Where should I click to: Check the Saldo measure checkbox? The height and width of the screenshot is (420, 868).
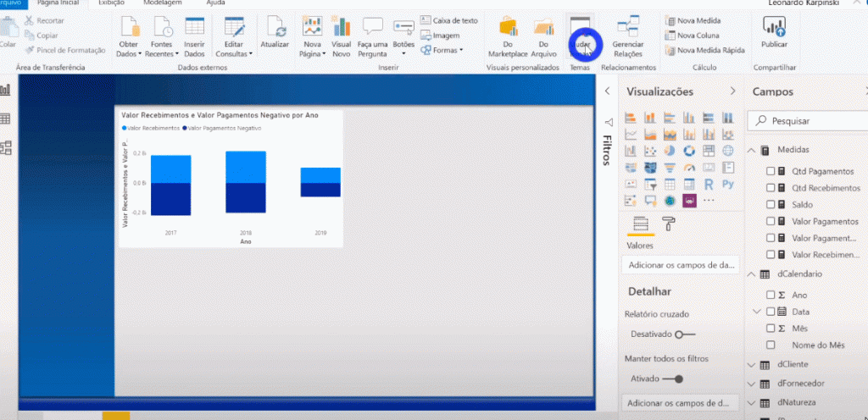pos(770,204)
